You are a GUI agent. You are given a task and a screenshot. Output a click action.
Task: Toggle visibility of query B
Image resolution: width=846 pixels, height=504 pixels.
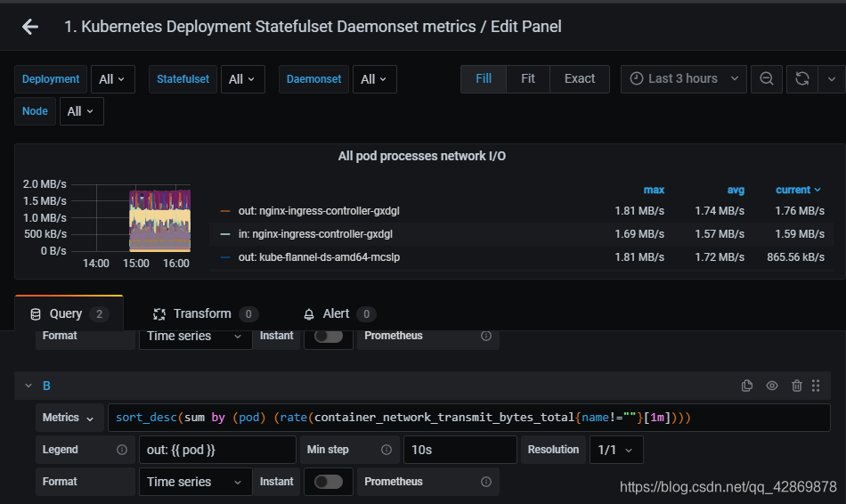772,386
